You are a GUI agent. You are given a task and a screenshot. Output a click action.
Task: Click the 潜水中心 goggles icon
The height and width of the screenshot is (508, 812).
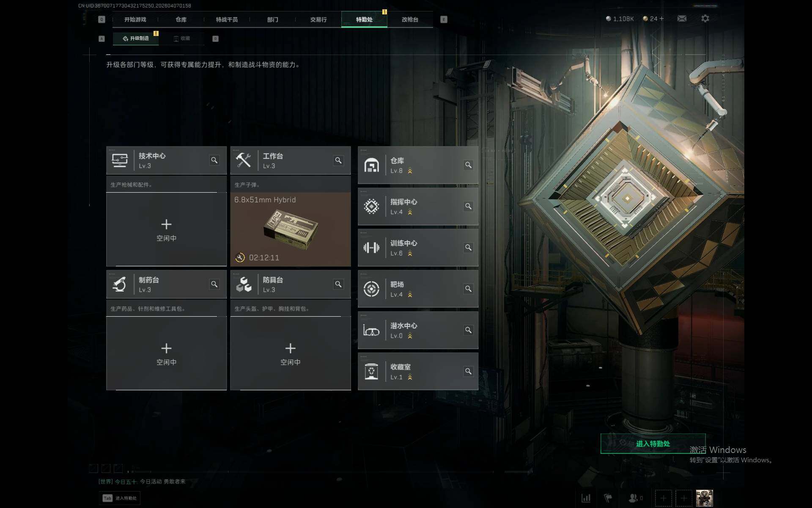371,330
